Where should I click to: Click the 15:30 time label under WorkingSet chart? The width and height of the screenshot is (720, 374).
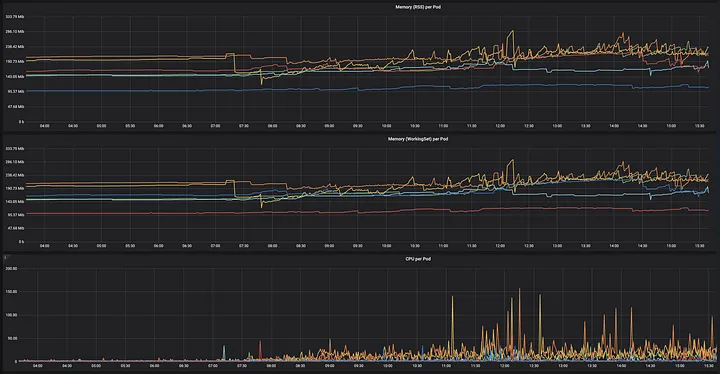tap(699, 246)
